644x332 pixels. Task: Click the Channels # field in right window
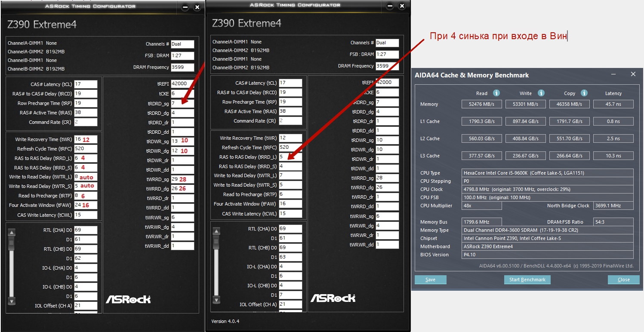(387, 43)
